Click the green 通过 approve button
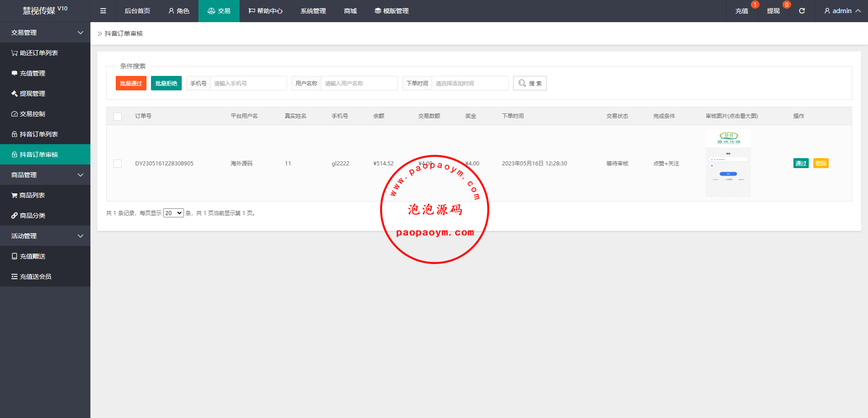The height and width of the screenshot is (418, 868). point(801,164)
